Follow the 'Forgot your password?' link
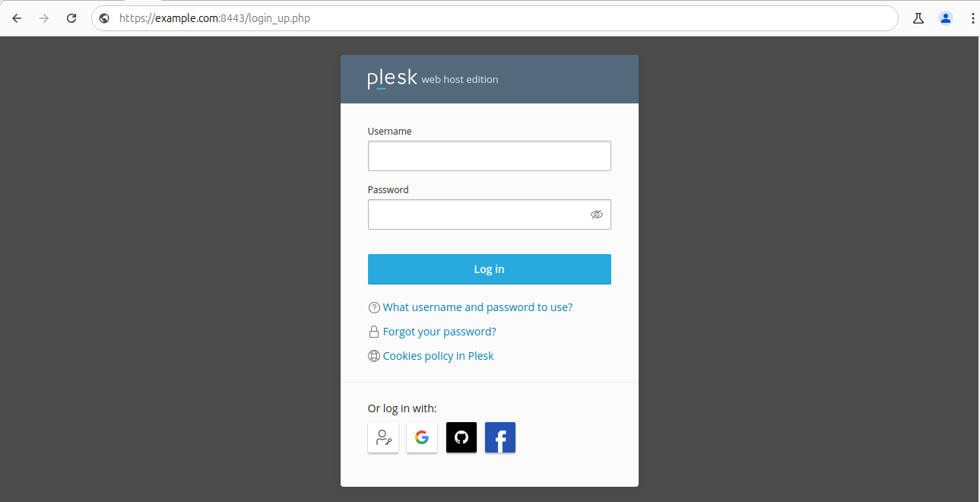 pos(439,332)
